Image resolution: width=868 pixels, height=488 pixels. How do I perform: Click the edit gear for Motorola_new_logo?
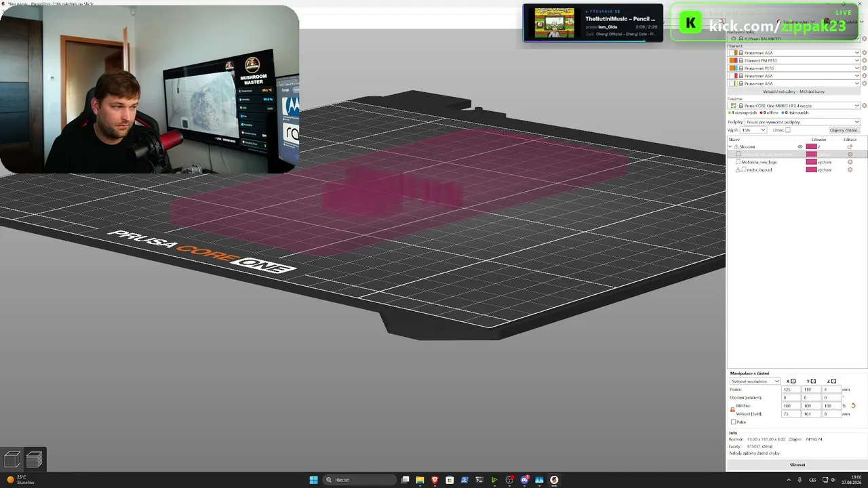(850, 162)
